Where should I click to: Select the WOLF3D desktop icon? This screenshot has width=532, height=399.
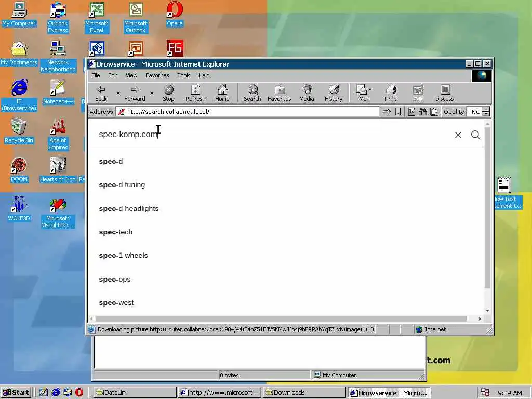[19, 209]
